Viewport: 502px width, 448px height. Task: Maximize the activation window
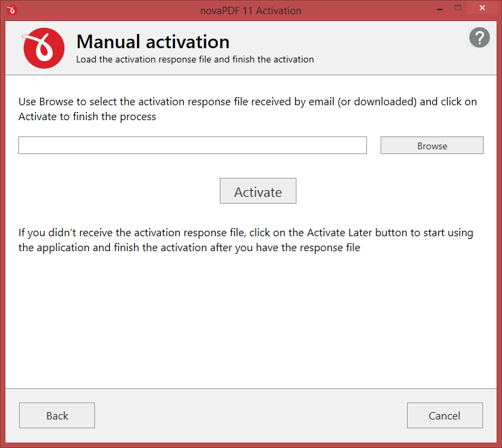coord(458,8)
